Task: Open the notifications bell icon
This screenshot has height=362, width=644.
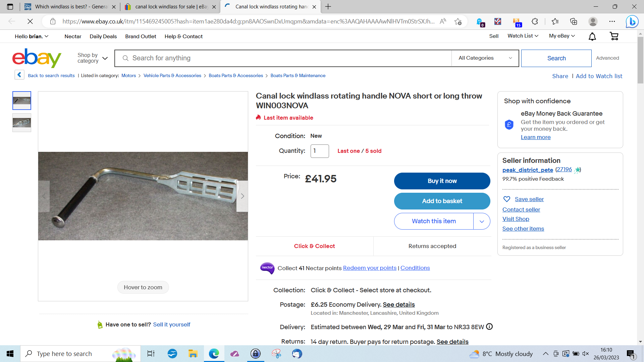Action: point(592,36)
